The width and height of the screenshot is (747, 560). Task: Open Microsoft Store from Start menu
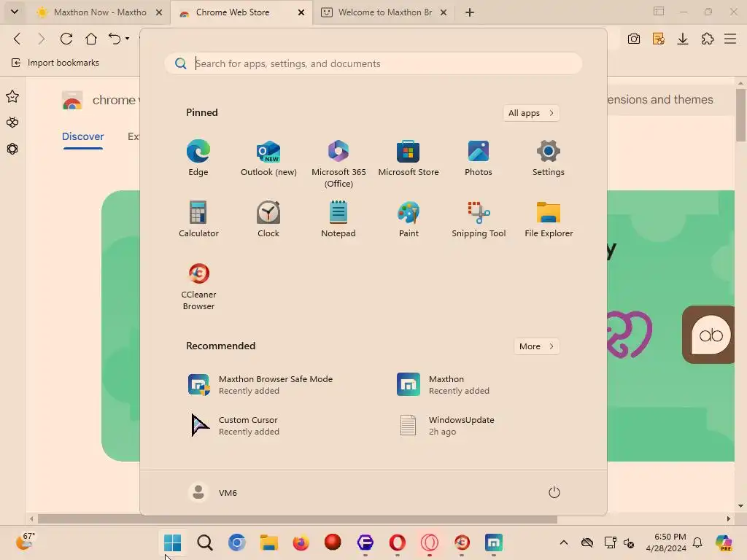409,158
